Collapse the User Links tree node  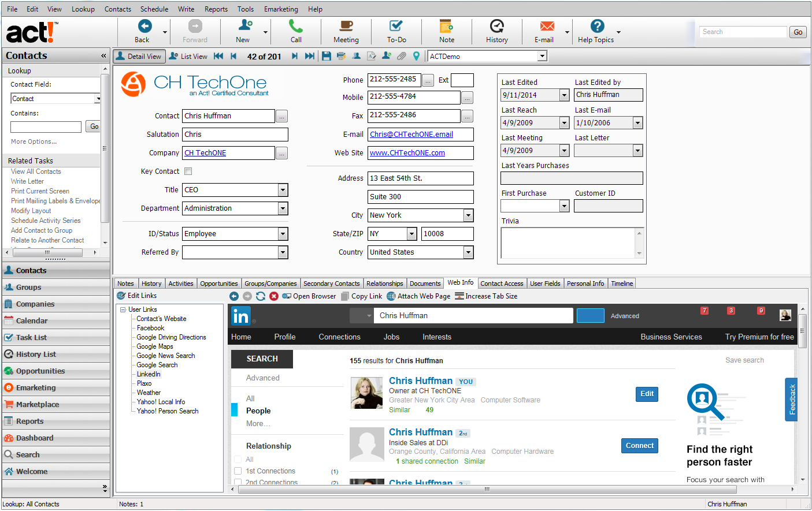pos(123,310)
